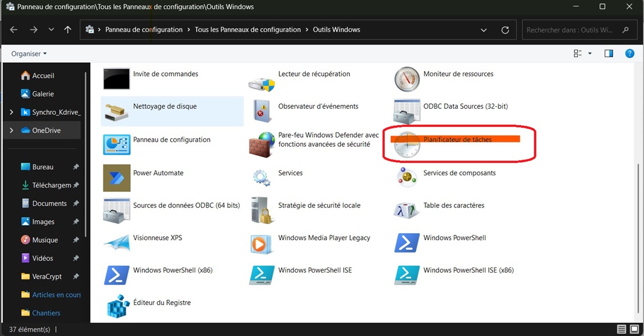This screenshot has height=336, width=644.
Task: Click the navigation pane scrollbar
Action: [86, 154]
